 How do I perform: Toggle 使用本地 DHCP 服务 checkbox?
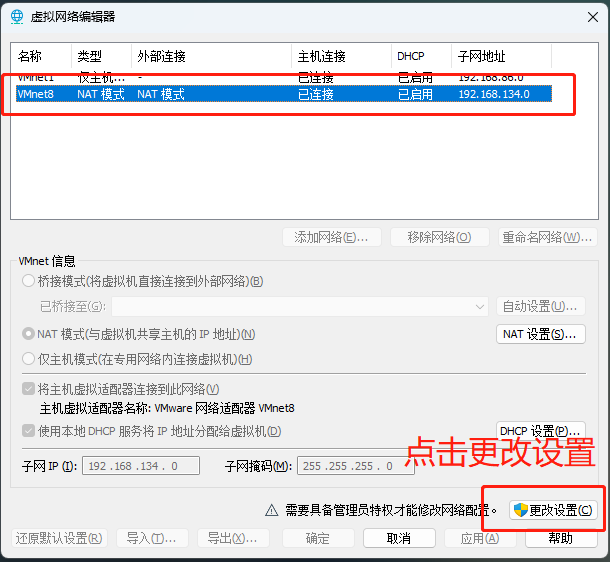tap(28, 431)
